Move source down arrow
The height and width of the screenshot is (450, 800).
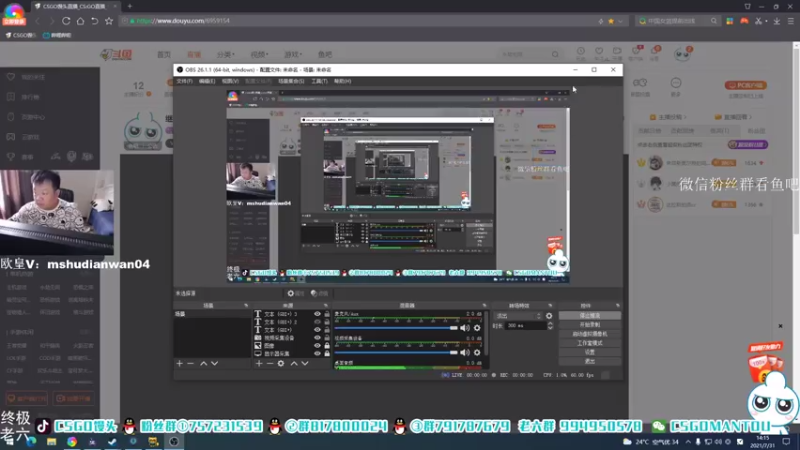(305, 363)
